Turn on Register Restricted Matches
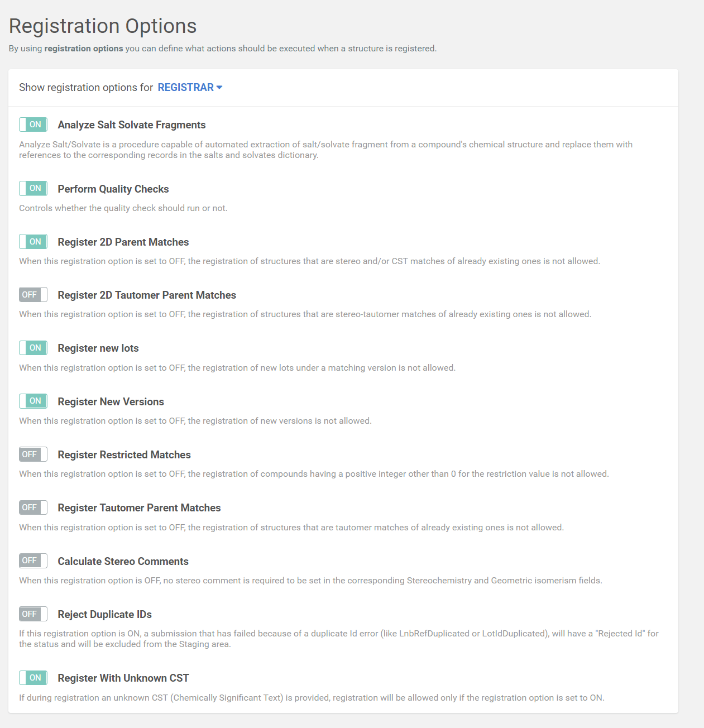The width and height of the screenshot is (704, 728). (x=33, y=454)
